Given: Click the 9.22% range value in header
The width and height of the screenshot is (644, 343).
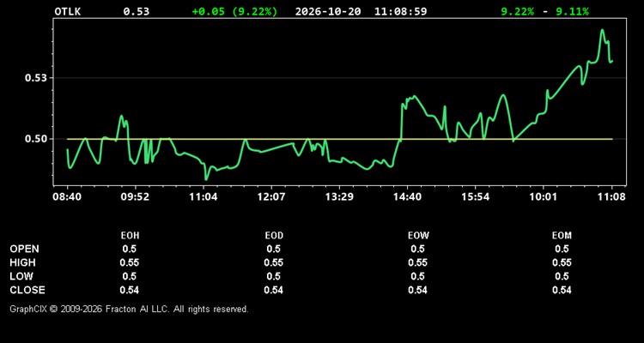Looking at the screenshot, I should [518, 11].
